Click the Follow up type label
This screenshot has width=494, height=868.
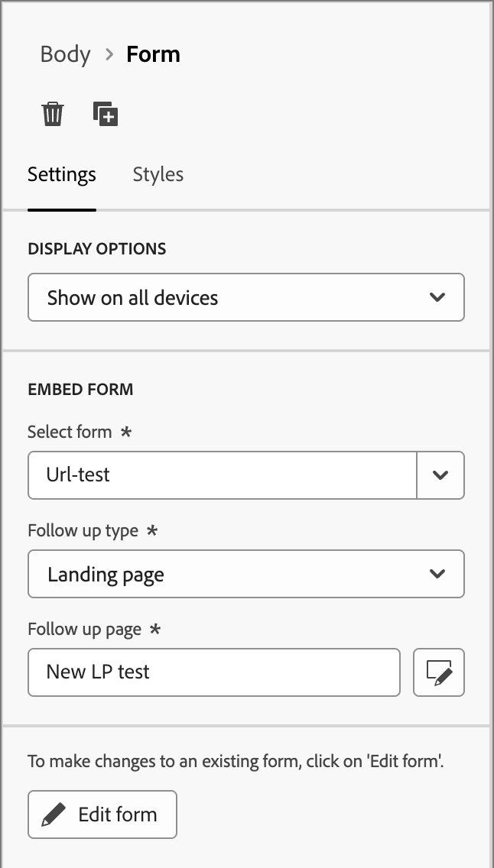(83, 530)
